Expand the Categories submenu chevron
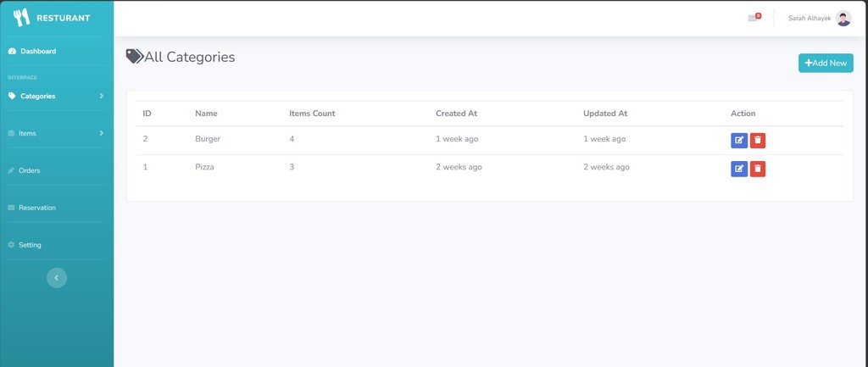This screenshot has height=367, width=868. [102, 96]
